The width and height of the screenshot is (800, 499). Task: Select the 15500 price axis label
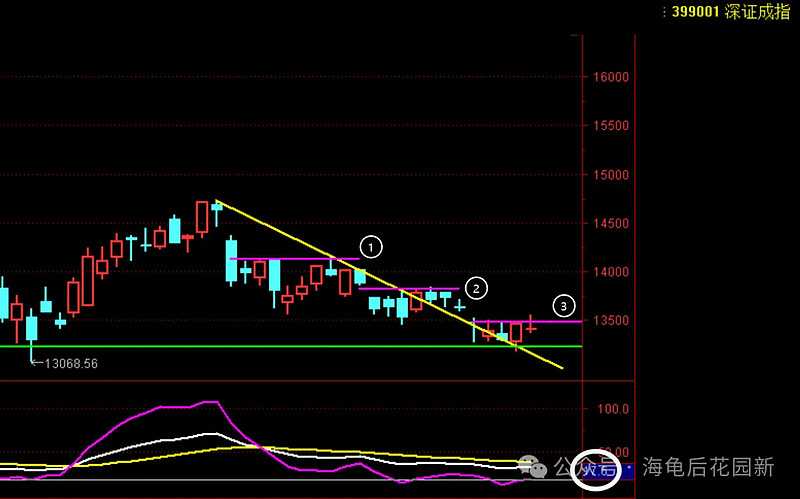click(611, 126)
